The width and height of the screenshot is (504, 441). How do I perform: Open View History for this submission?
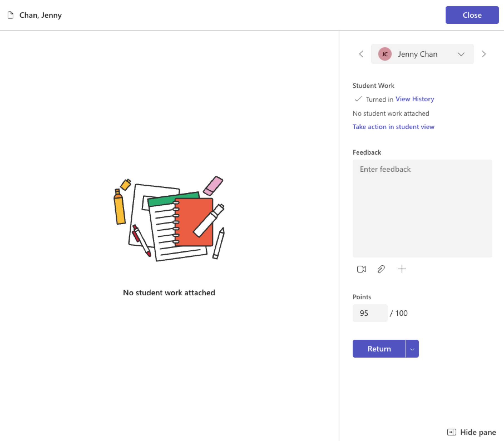pyautogui.click(x=414, y=99)
